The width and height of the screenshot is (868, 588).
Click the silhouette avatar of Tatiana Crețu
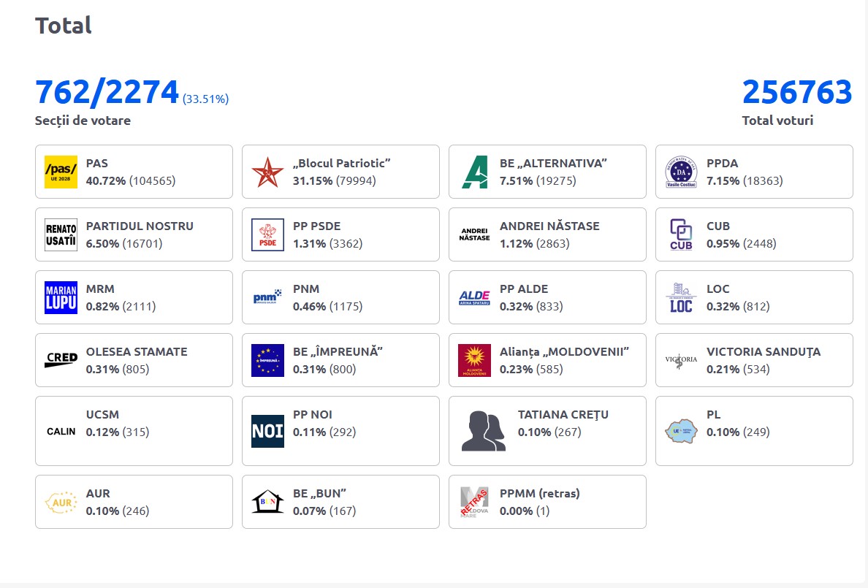tap(484, 431)
